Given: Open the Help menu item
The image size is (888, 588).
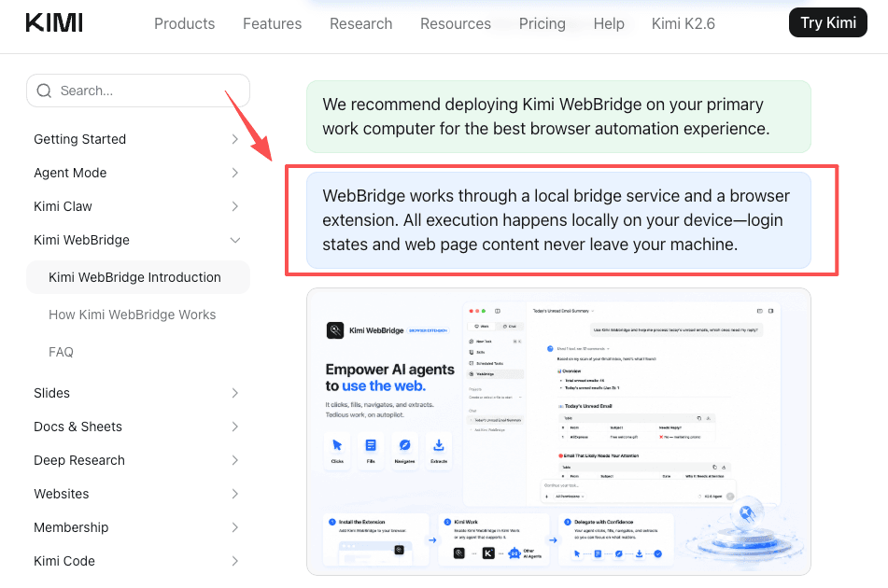Looking at the screenshot, I should click(x=609, y=23).
